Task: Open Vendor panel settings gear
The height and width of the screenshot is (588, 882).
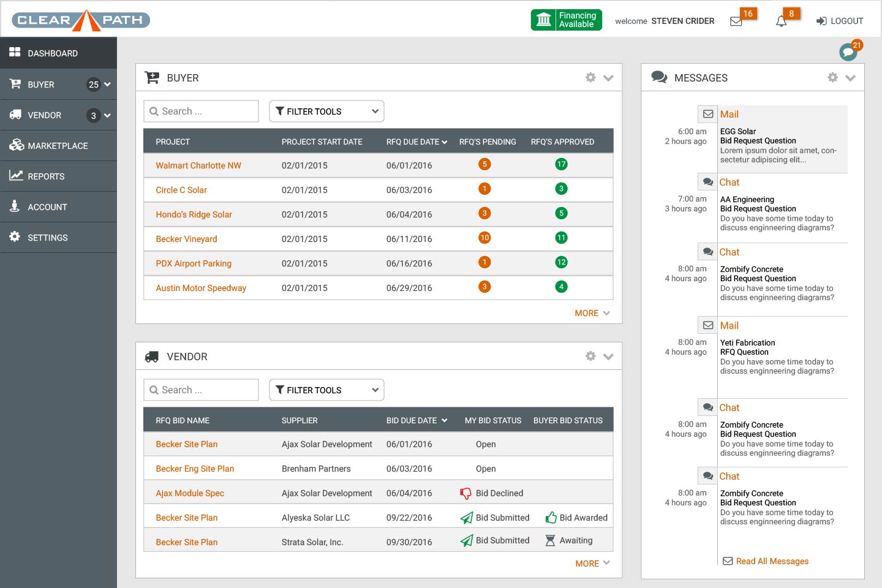Action: pyautogui.click(x=590, y=356)
